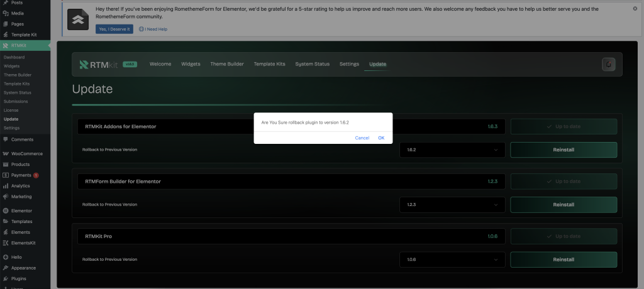This screenshot has height=289, width=644.
Task: Switch to Theme Builder tab
Action: coord(226,64)
